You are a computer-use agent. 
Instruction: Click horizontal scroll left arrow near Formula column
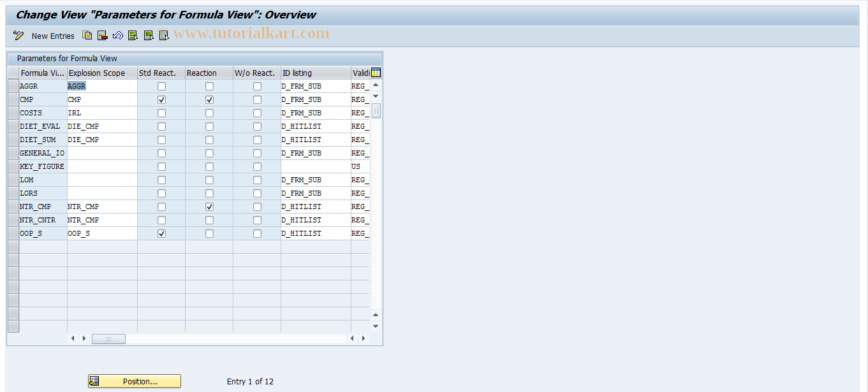[x=73, y=338]
